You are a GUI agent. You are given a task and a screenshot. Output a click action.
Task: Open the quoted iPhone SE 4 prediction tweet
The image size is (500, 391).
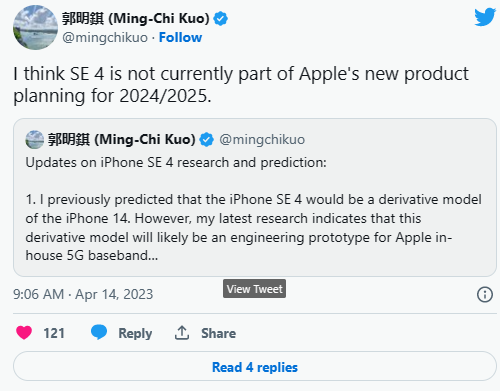[255, 197]
